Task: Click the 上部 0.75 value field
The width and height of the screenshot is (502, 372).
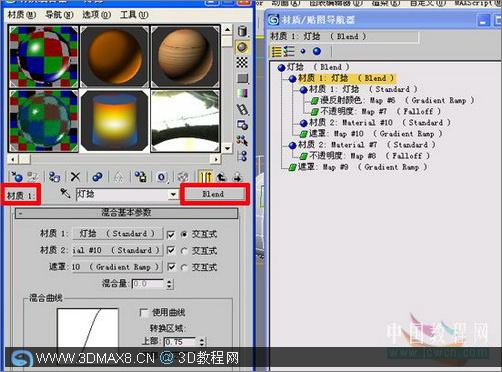Action: [180, 342]
